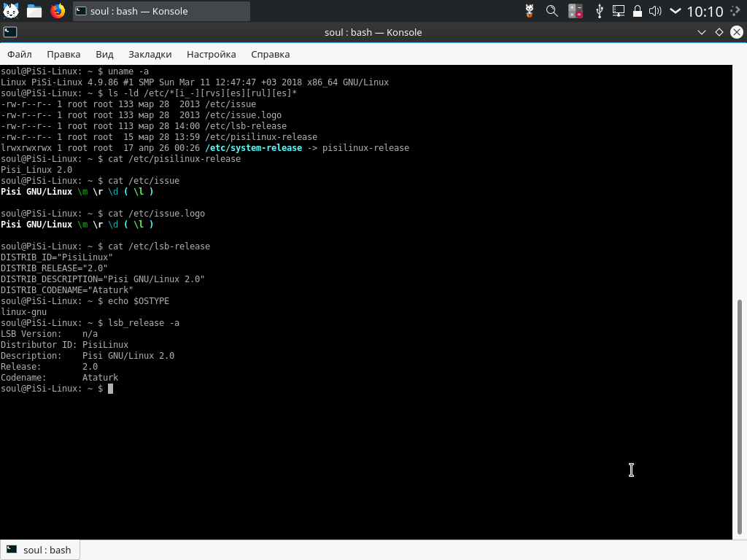Click the 10:10 clock
The image size is (747, 560).
point(705,11)
